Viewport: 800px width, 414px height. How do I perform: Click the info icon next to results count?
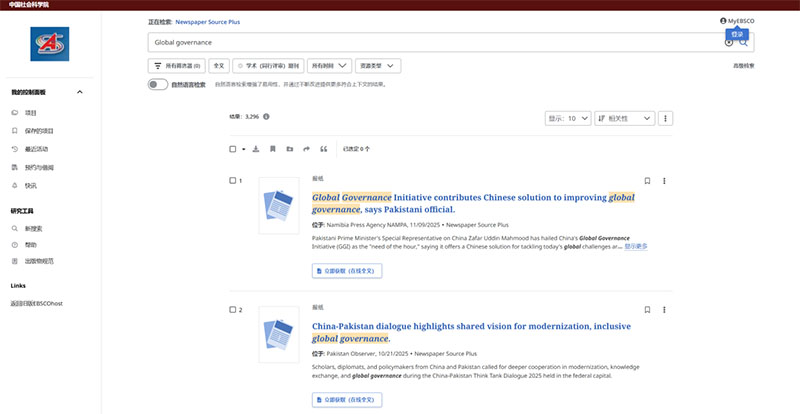coord(266,117)
